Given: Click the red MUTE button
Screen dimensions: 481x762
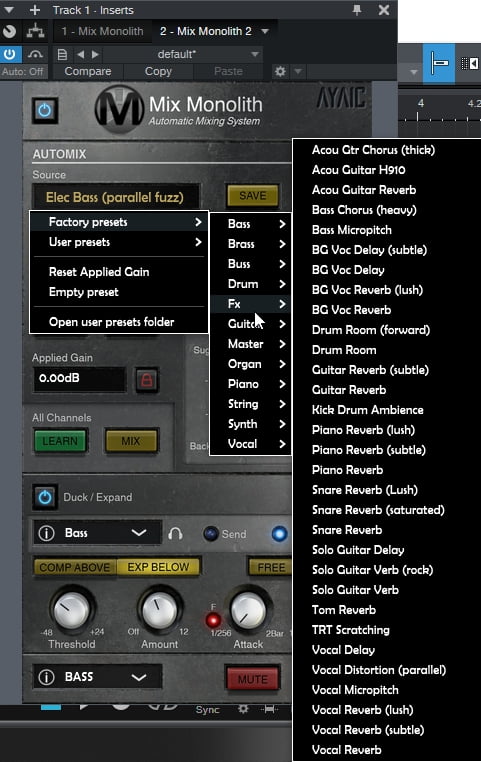Looking at the screenshot, I should [x=253, y=678].
